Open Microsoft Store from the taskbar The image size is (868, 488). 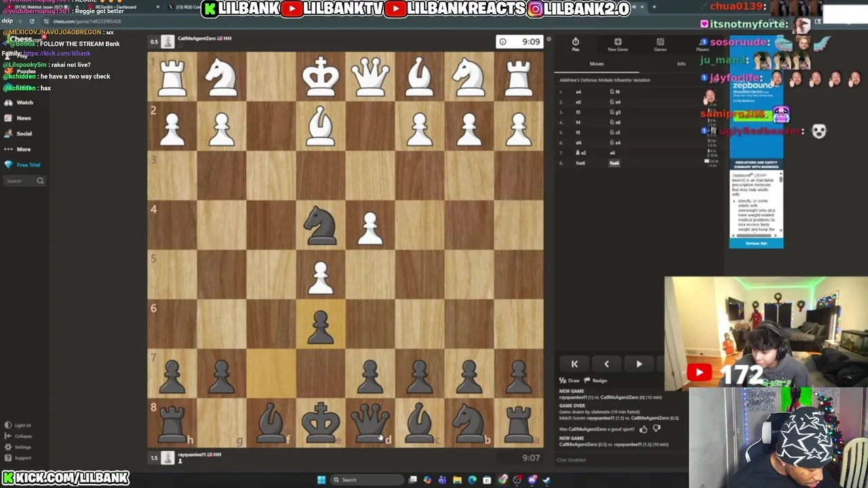[487, 480]
